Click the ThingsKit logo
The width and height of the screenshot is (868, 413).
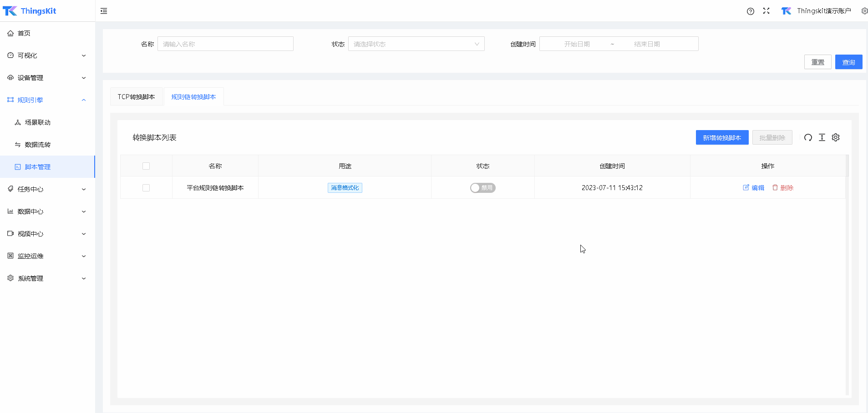[x=30, y=11]
